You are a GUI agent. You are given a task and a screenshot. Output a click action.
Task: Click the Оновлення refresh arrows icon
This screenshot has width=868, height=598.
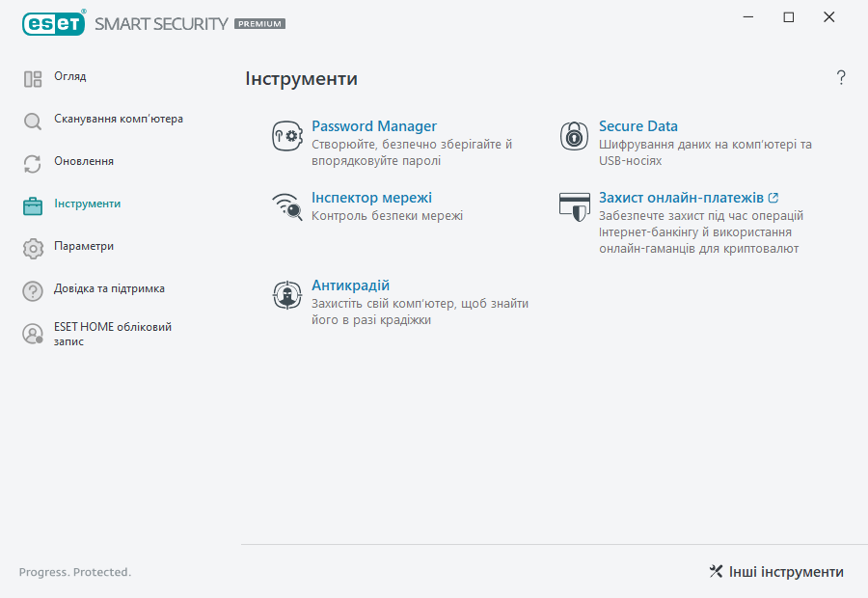[32, 161]
